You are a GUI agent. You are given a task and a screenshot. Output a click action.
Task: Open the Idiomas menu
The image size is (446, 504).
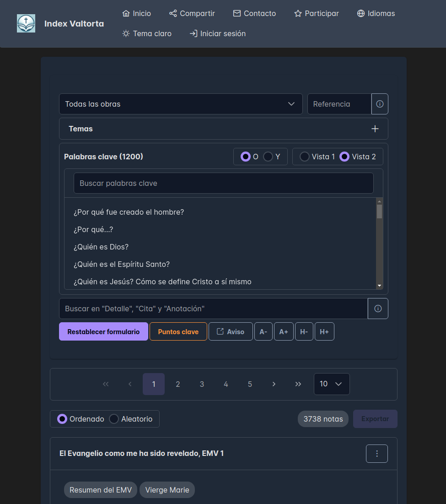pyautogui.click(x=376, y=13)
